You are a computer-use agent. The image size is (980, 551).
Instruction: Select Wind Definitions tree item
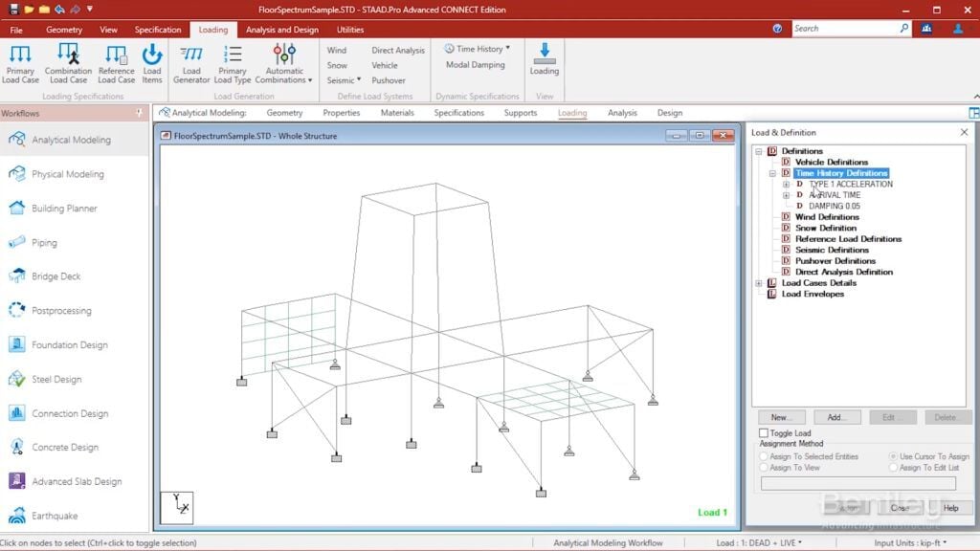point(827,217)
